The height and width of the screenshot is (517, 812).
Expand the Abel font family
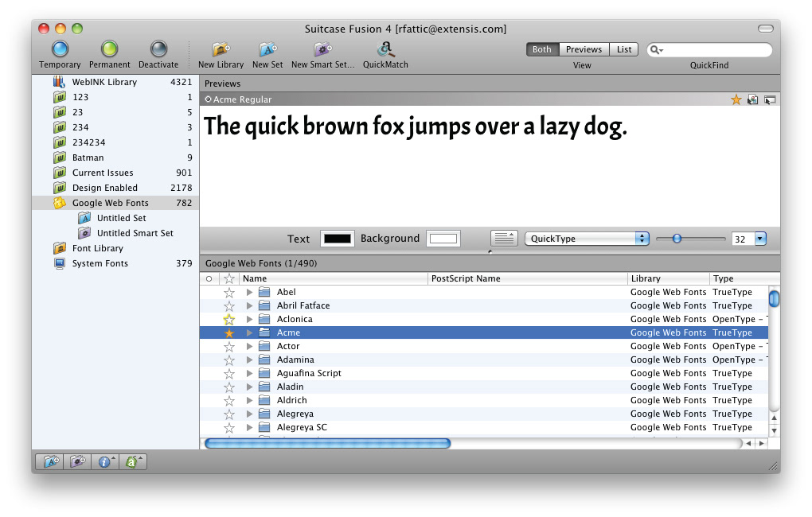pyautogui.click(x=250, y=293)
